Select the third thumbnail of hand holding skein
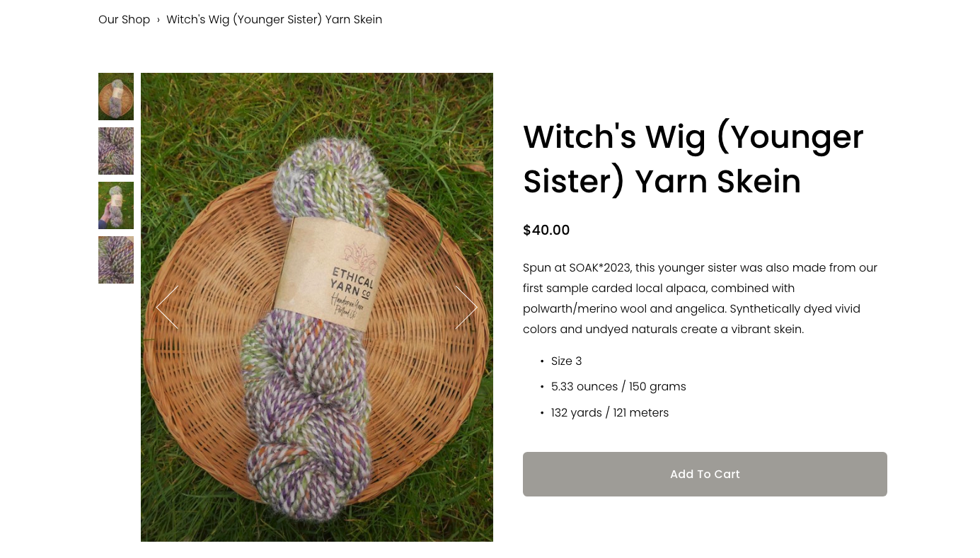The height and width of the screenshot is (558, 980). pos(116,205)
